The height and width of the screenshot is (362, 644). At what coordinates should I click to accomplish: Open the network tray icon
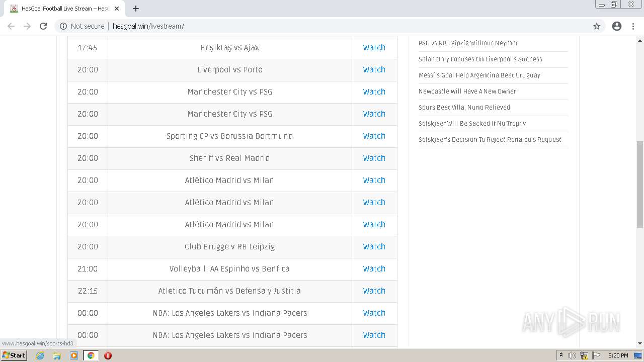point(584,355)
